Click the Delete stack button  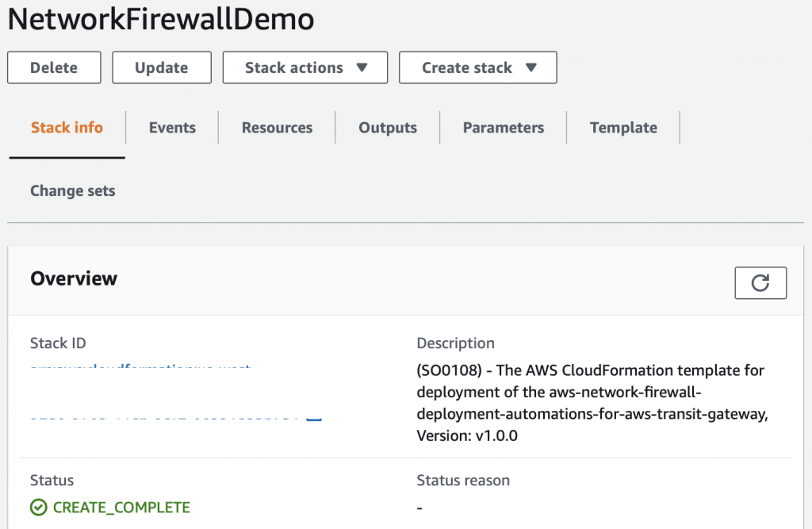point(54,67)
